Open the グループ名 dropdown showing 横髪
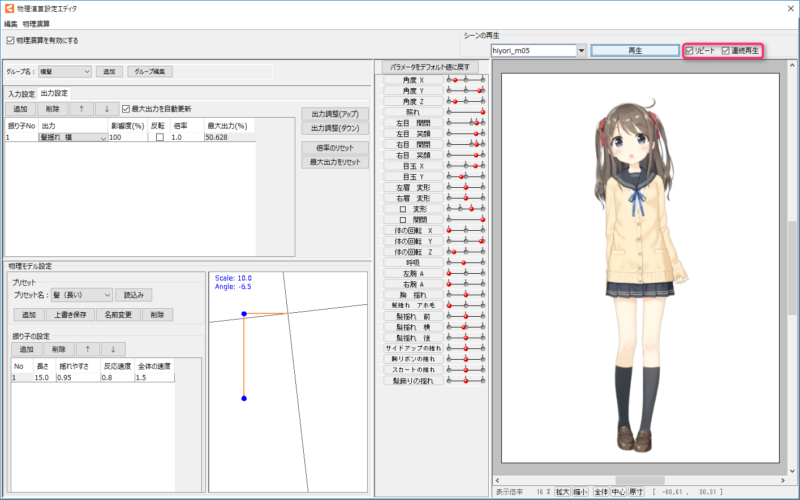800x500 pixels. coord(65,71)
